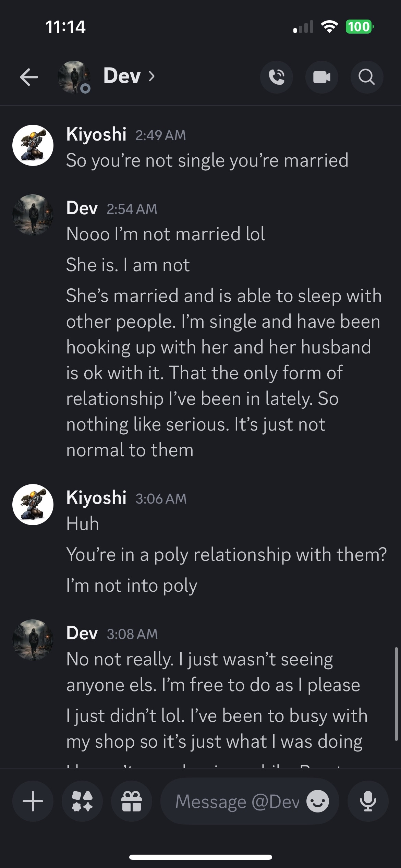Expand Dev's profile via header chevron
This screenshot has height=868, width=401.
tap(151, 76)
